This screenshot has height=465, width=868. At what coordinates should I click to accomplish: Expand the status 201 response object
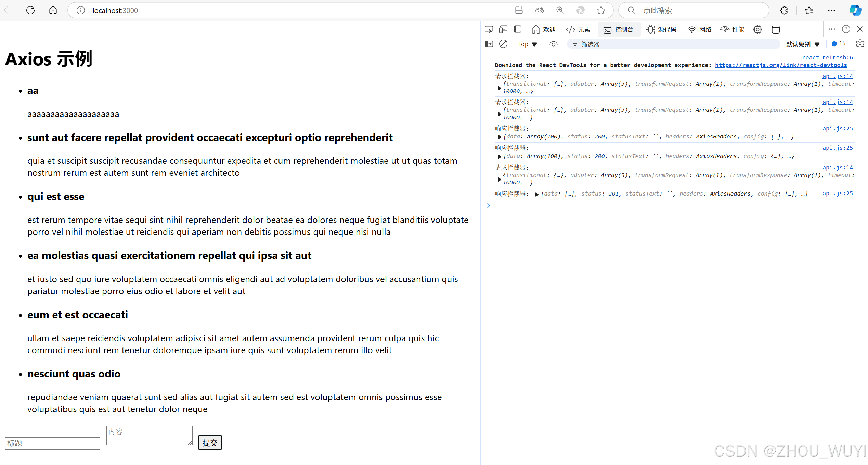coord(537,194)
